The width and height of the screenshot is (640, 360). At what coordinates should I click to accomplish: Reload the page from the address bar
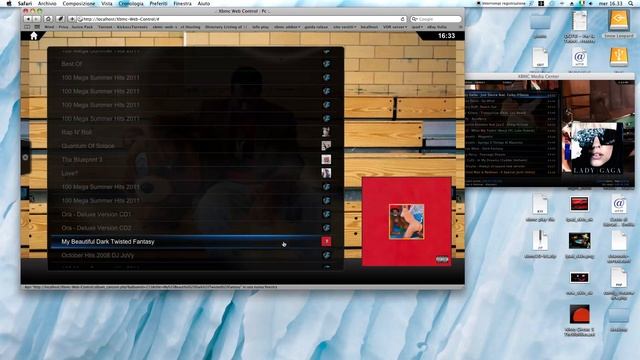(402, 19)
